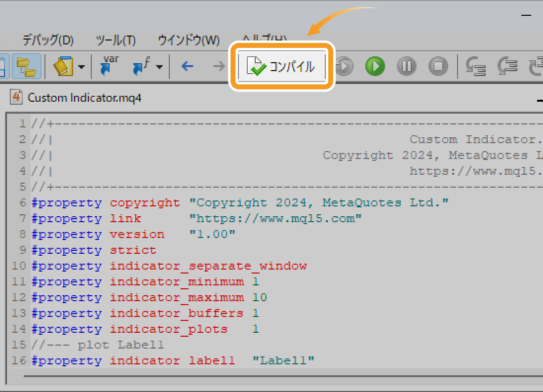
Task: Click the 'link' keyword on line 7
Action: click(125, 219)
